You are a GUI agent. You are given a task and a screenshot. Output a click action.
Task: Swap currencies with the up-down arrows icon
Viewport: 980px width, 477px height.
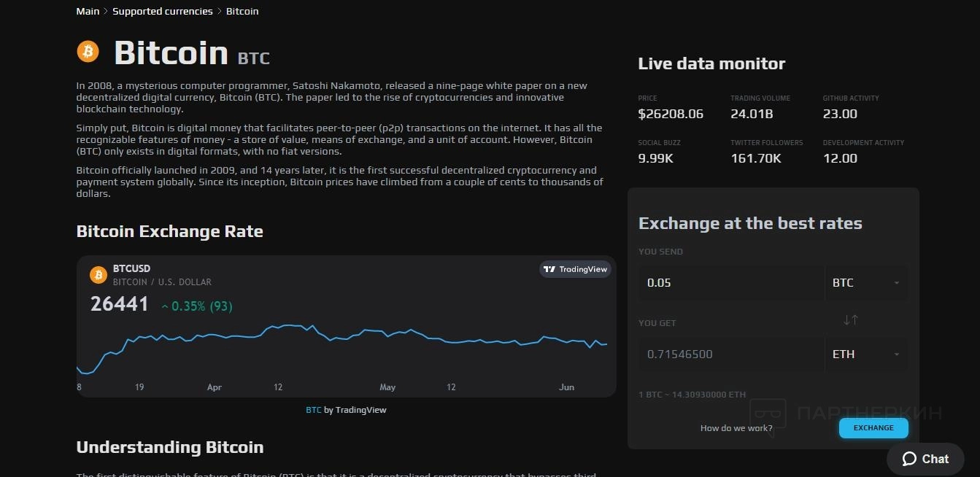tap(851, 319)
